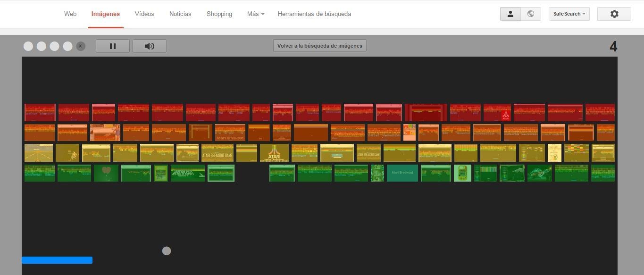Click the pale yellow Google doodle brick

coord(554,153)
